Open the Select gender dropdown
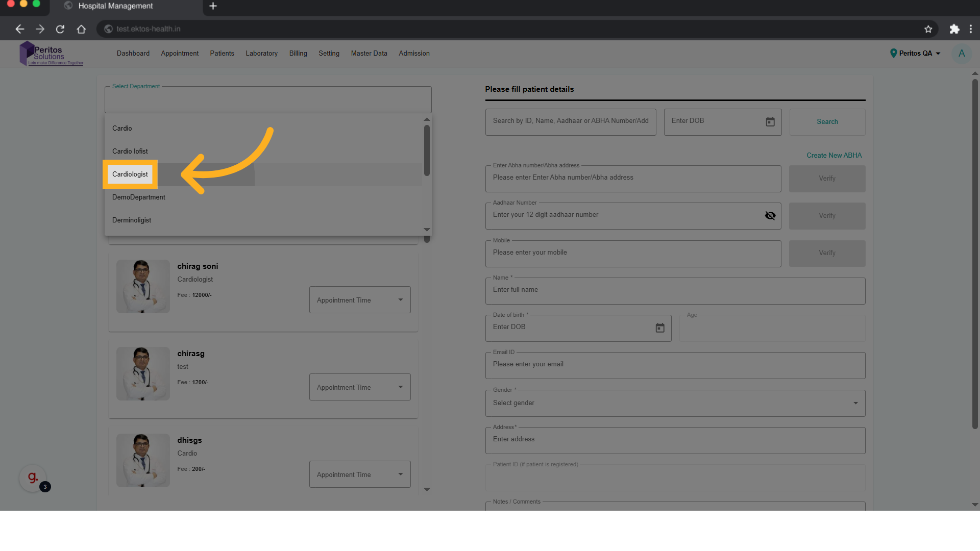The width and height of the screenshot is (980, 551). [675, 403]
